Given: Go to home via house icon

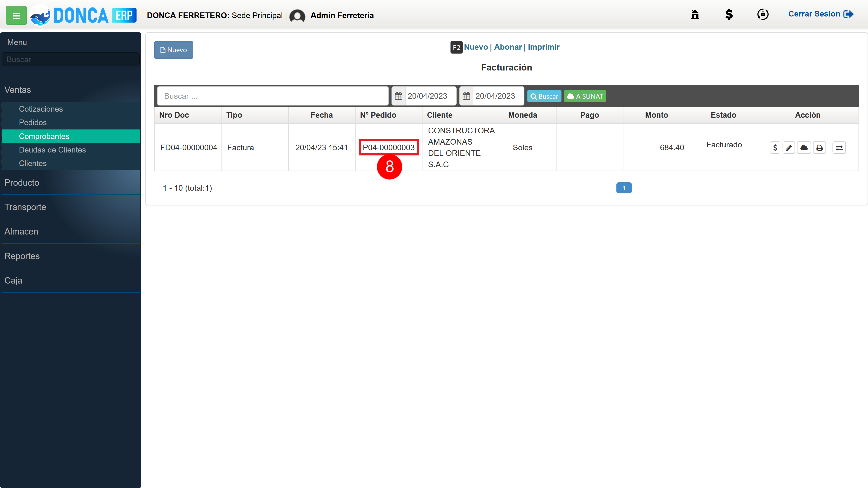Looking at the screenshot, I should pos(695,14).
